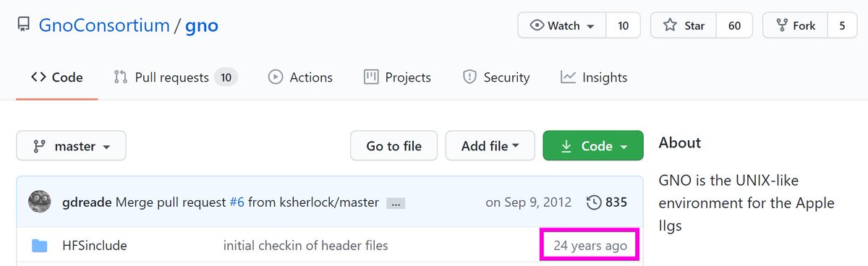
Task: Open gdreade's avatar profile picture
Action: coord(39,202)
